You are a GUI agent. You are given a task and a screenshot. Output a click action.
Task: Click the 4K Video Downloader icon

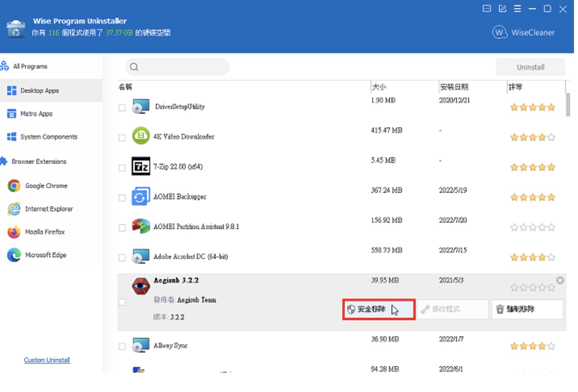click(x=141, y=136)
